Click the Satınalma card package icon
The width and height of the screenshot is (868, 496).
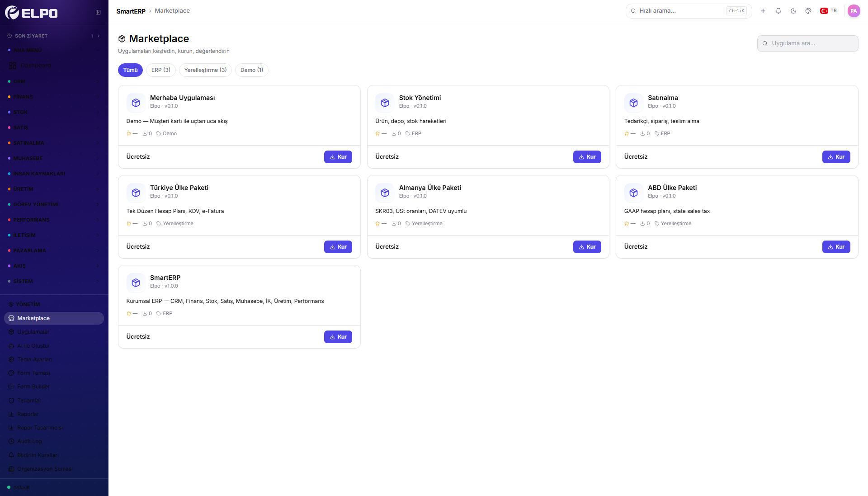coord(634,103)
